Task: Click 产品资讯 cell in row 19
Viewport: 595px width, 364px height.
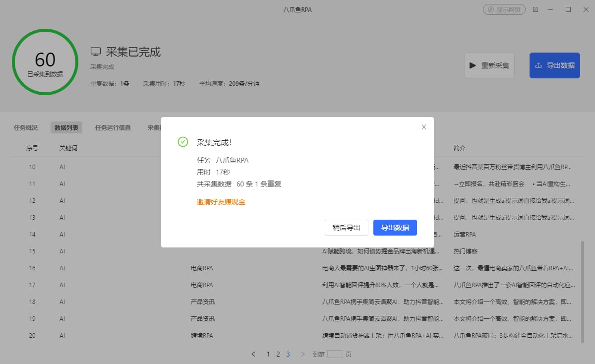Action: [203, 319]
